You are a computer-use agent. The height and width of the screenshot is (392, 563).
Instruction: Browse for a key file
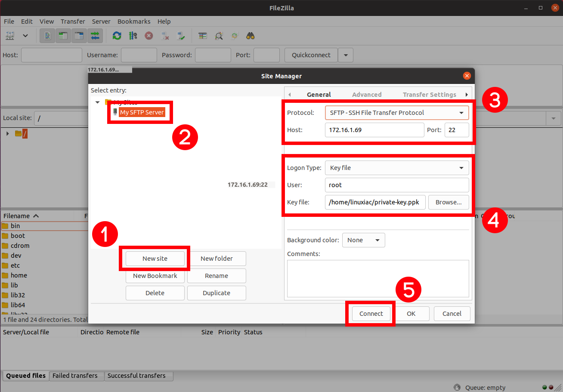tap(449, 202)
